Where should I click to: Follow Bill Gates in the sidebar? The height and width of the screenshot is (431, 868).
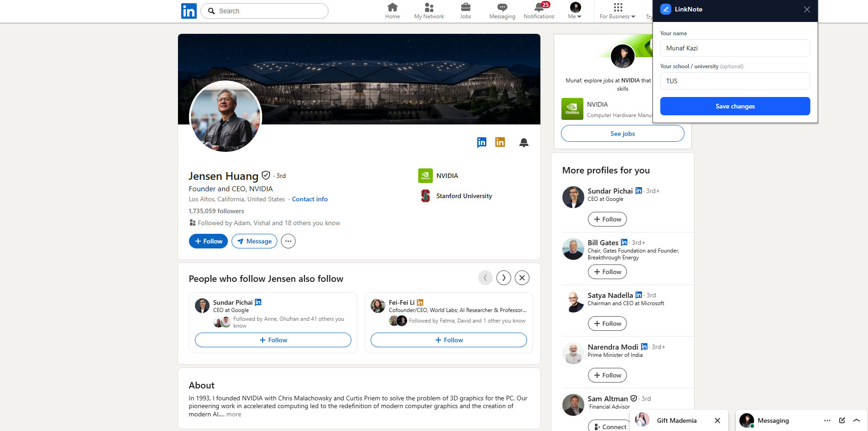tap(607, 272)
